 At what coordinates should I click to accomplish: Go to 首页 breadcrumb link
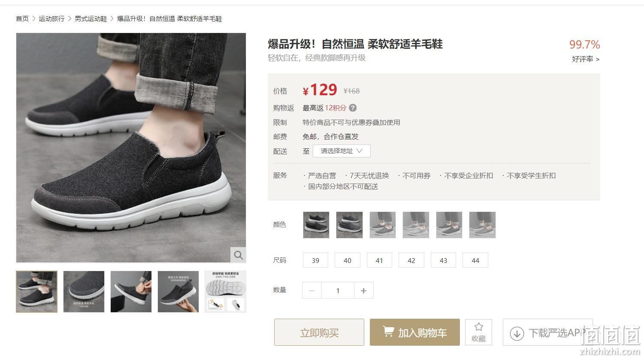tap(22, 18)
